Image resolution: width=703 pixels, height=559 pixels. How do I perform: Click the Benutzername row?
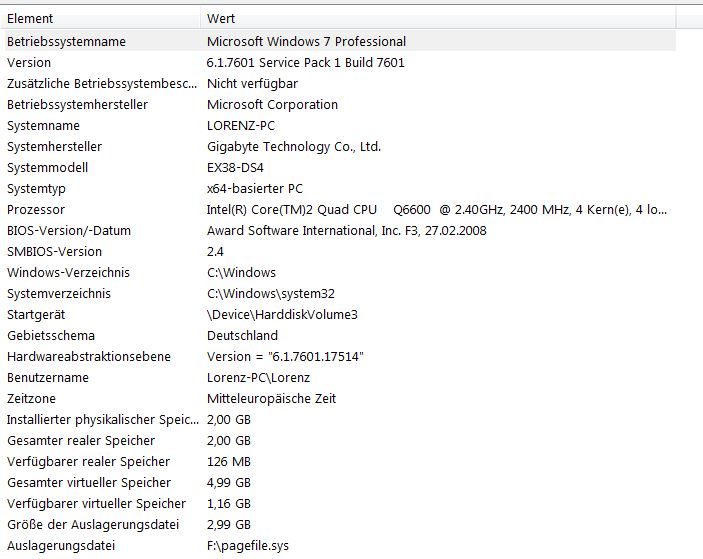(x=47, y=377)
